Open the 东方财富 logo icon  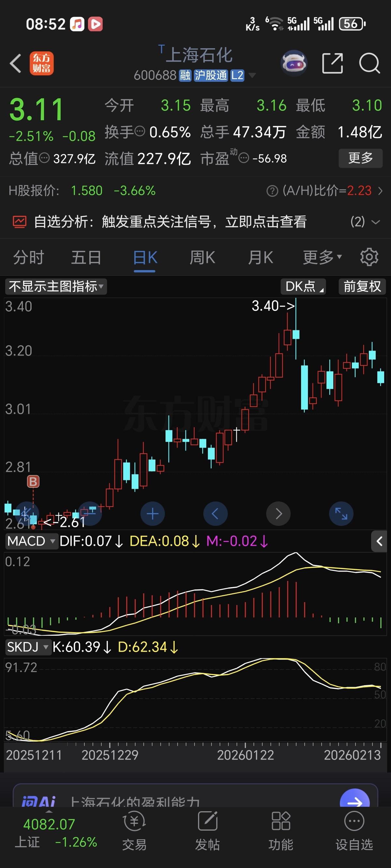point(42,63)
